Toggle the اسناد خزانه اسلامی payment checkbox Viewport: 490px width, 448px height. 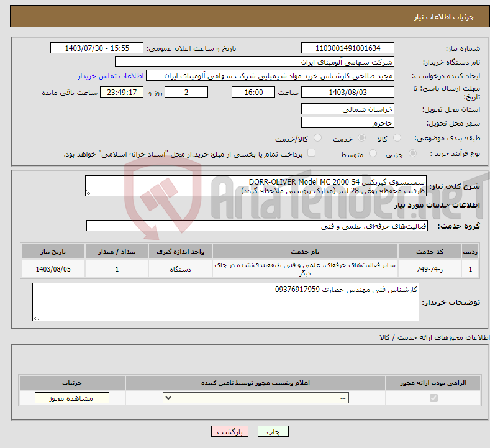pyautogui.click(x=311, y=153)
